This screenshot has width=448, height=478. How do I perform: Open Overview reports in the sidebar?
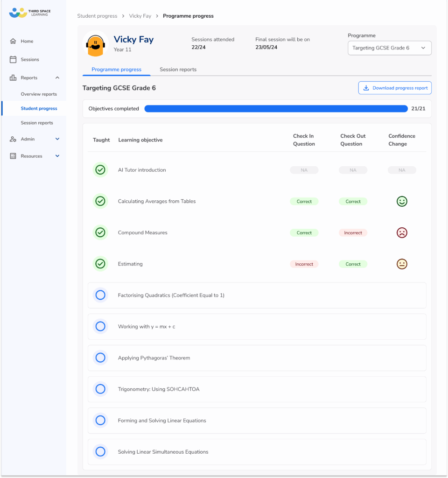[x=39, y=94]
